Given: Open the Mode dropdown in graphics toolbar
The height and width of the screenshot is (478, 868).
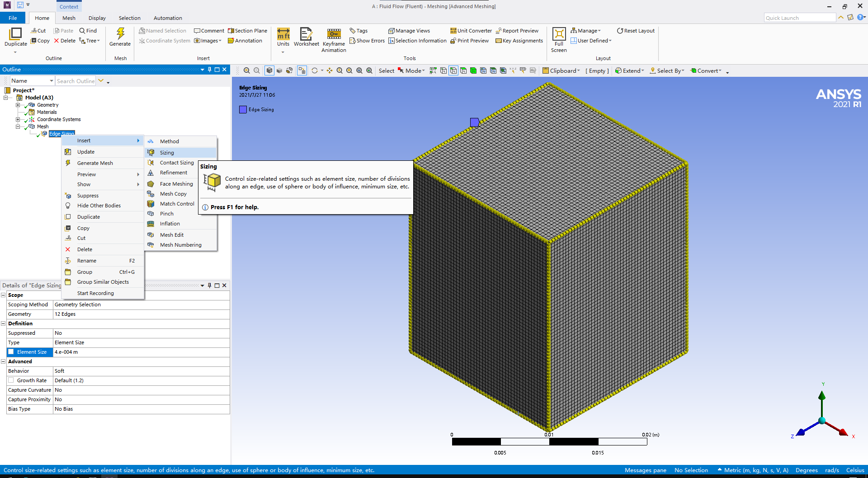Looking at the screenshot, I should tap(411, 70).
